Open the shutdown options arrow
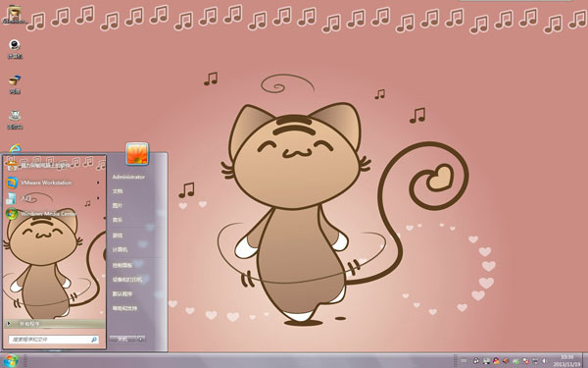The height and width of the screenshot is (368, 588). coord(141,340)
